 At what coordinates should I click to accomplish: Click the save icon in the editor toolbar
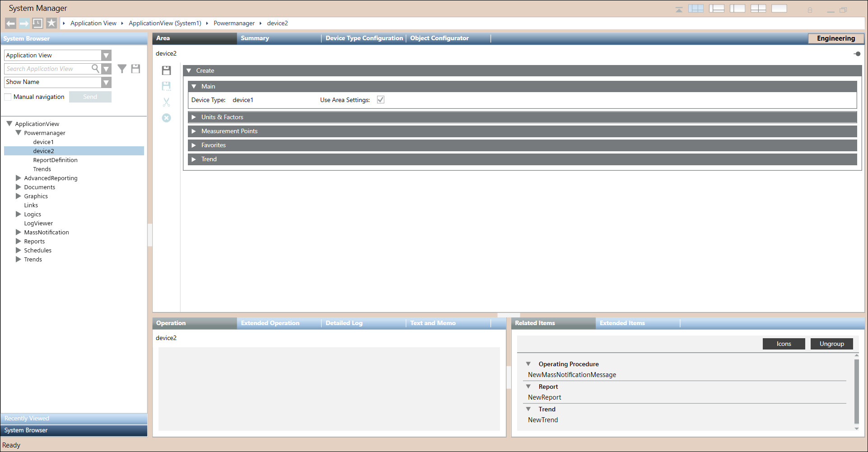166,70
